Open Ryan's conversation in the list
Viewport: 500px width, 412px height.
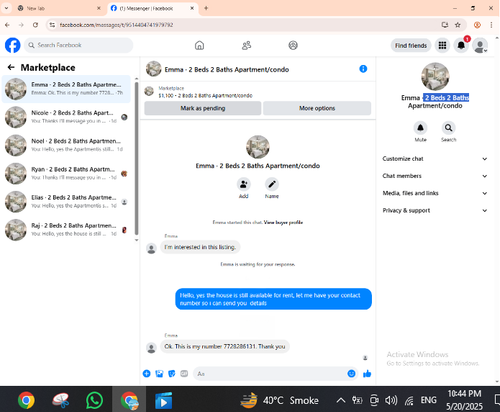66,174
